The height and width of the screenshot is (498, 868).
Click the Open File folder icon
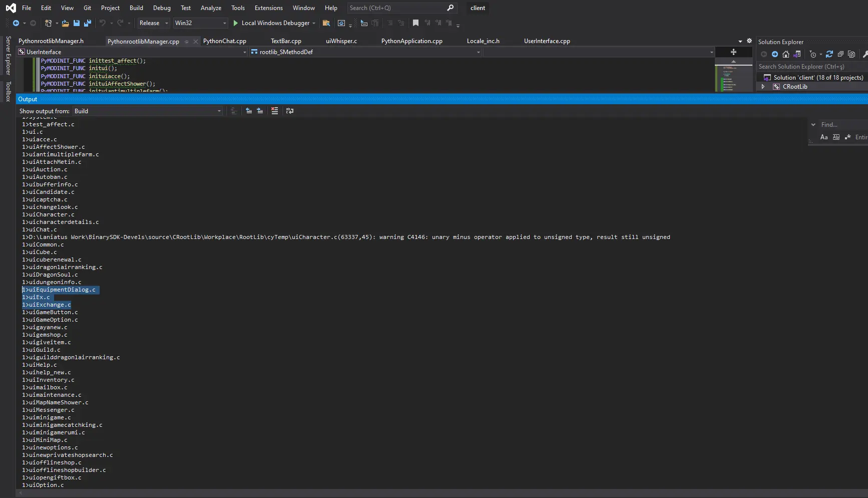tap(65, 23)
